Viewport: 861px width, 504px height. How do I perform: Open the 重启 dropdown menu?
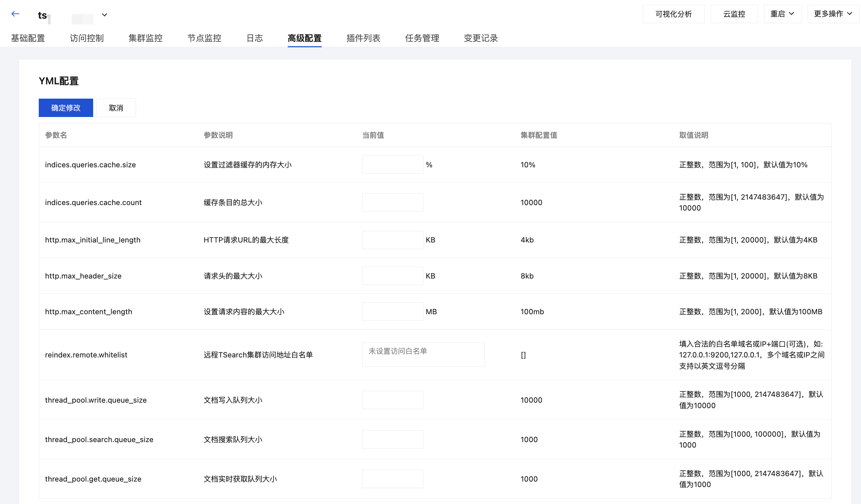[782, 14]
